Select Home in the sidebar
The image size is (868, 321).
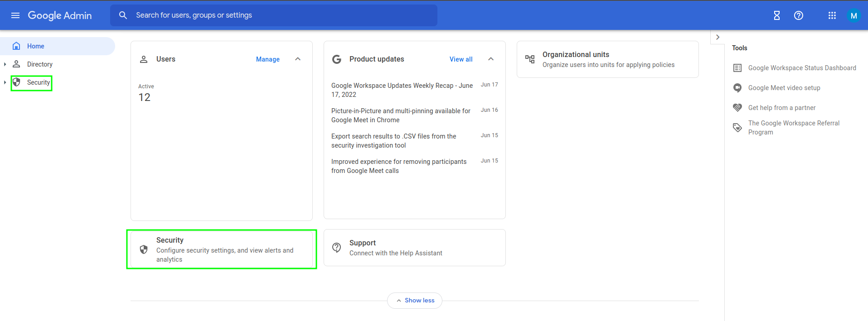point(35,46)
